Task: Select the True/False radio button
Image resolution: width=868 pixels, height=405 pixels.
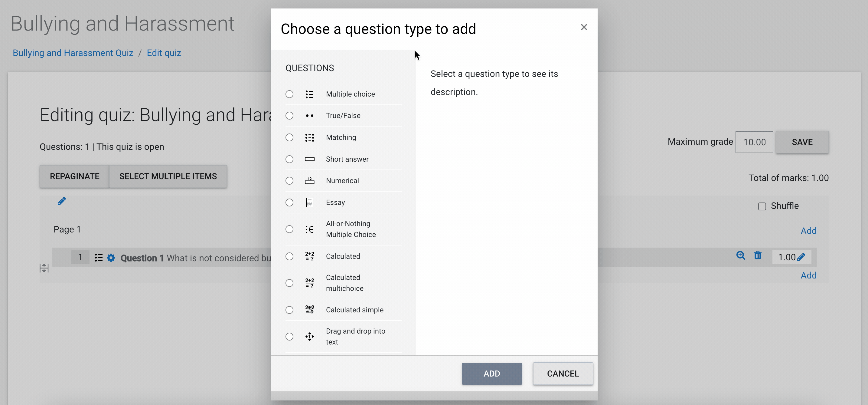Action: (289, 116)
